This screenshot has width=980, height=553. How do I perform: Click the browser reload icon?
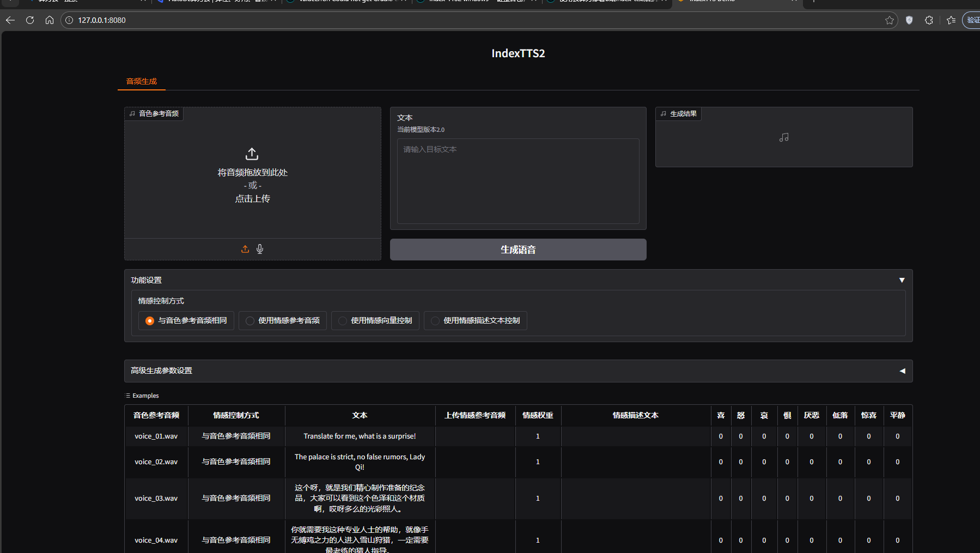coord(30,20)
